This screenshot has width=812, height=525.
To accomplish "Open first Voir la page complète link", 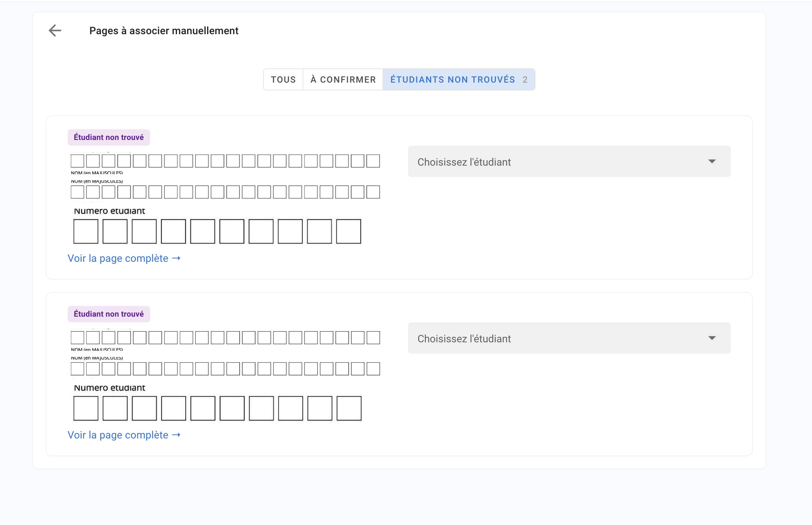I will [x=118, y=258].
